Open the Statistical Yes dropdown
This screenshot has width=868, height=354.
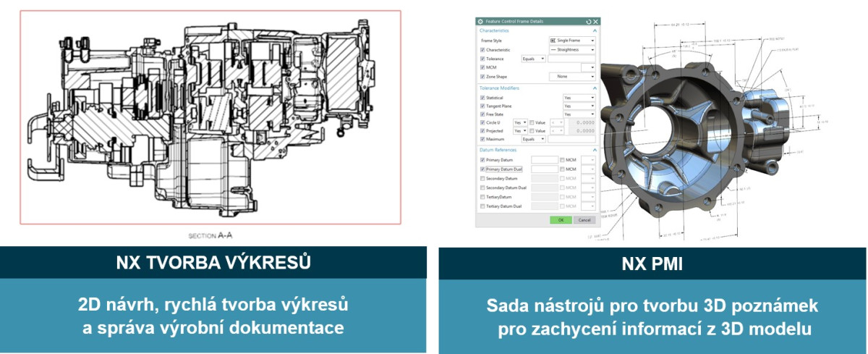[x=579, y=98]
